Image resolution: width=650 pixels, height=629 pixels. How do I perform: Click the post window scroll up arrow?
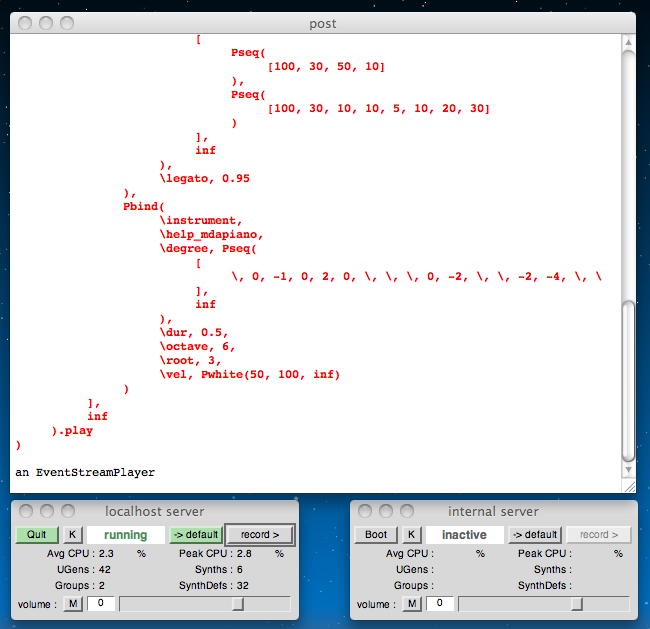628,42
